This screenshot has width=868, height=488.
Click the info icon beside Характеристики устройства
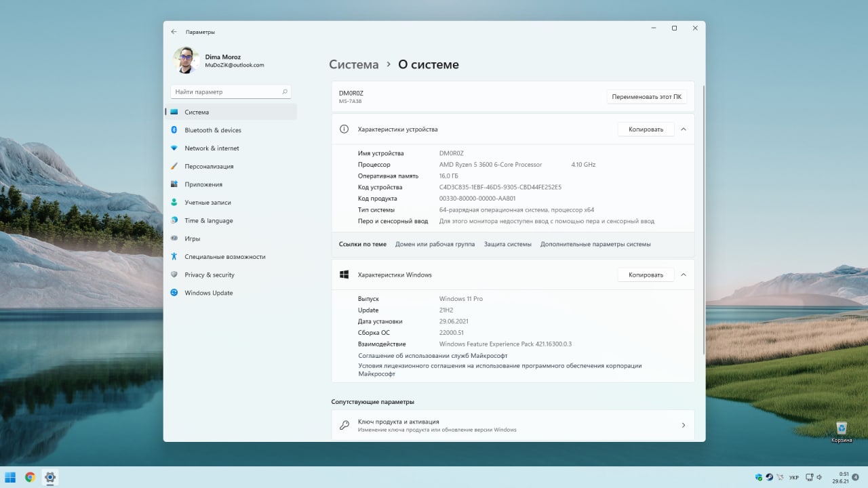(x=344, y=129)
